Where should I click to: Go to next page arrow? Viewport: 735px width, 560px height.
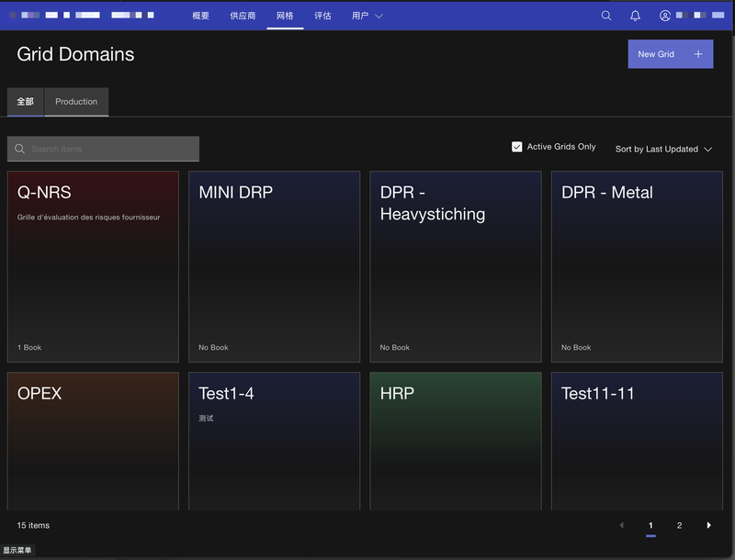[x=708, y=525]
